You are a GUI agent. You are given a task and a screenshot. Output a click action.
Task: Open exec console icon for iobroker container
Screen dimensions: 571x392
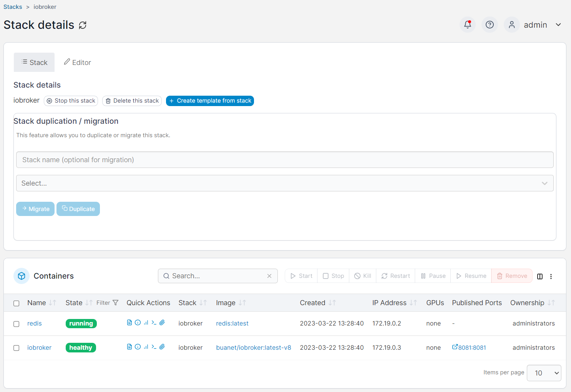coord(154,347)
